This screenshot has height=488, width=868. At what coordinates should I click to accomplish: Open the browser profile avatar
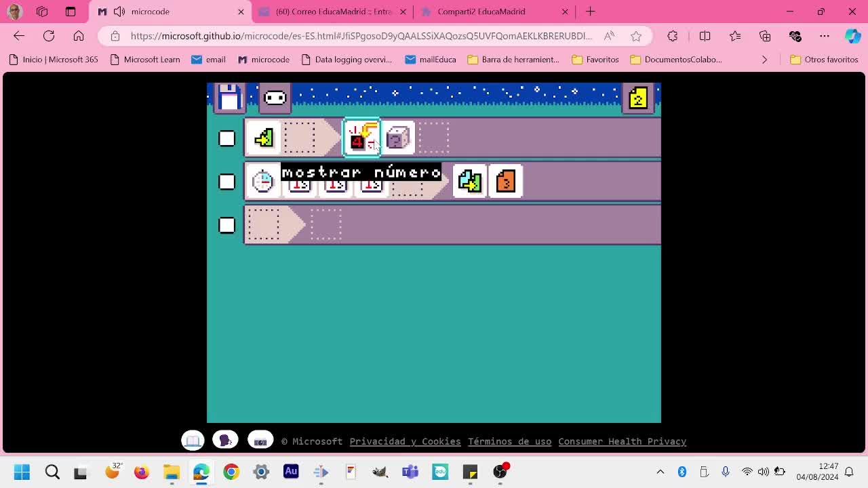tap(14, 12)
